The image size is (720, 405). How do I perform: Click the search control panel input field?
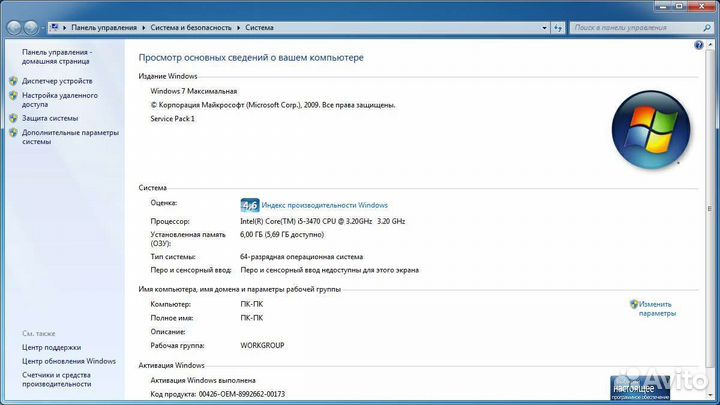pyautogui.click(x=636, y=28)
